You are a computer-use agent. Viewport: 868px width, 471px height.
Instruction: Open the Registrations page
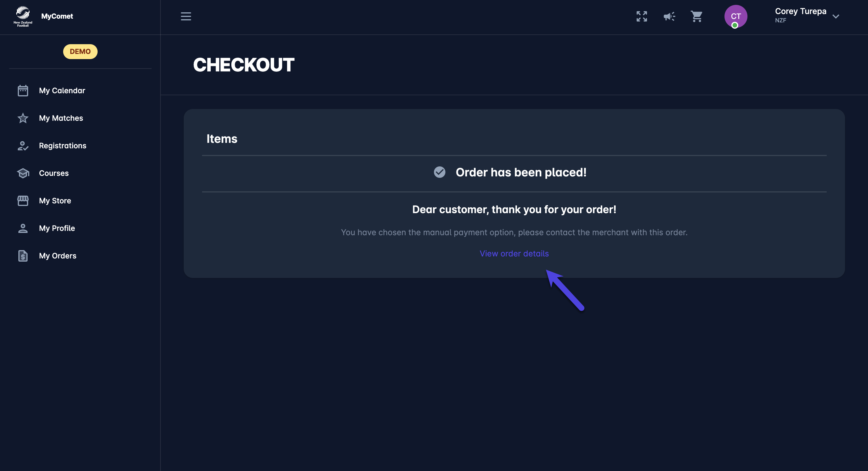pyautogui.click(x=63, y=146)
